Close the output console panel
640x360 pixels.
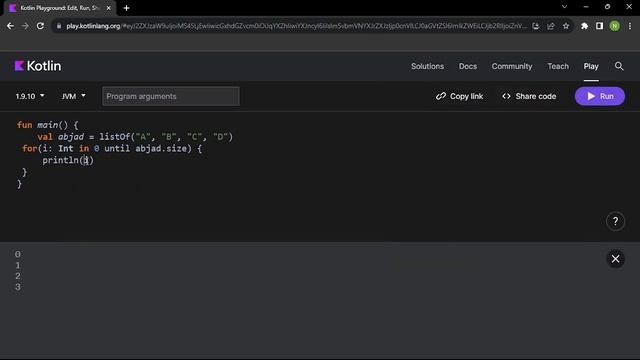tap(615, 259)
